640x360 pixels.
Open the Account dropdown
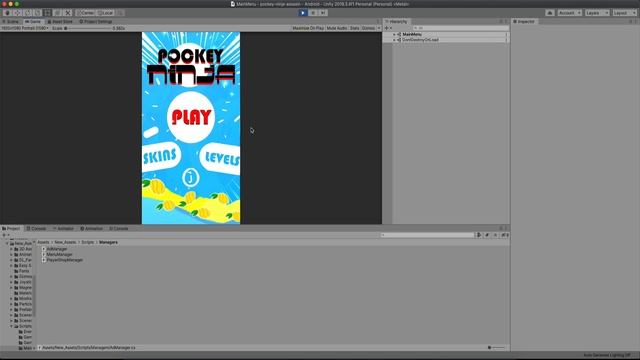point(569,13)
